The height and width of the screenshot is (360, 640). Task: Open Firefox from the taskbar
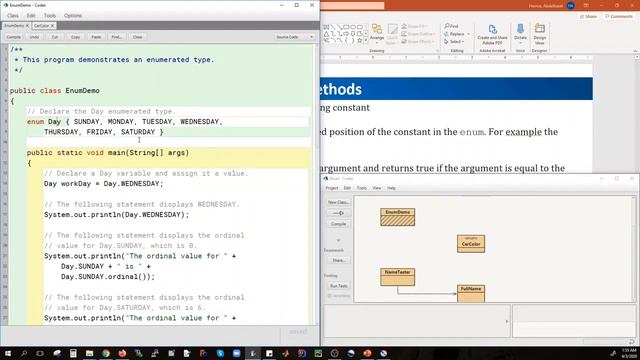pos(122,353)
